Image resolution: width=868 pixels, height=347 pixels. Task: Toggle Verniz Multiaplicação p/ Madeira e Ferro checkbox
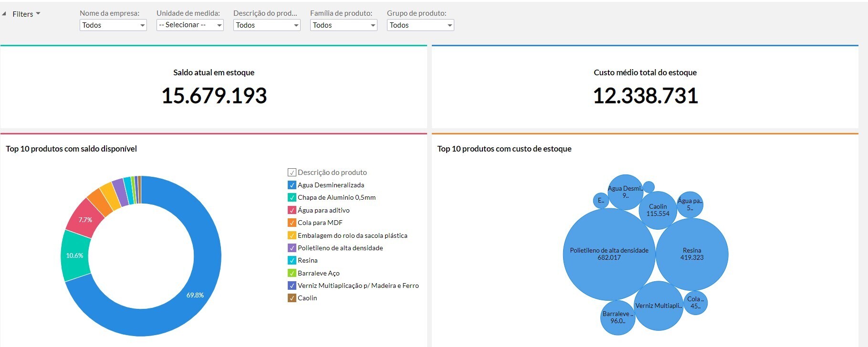292,286
